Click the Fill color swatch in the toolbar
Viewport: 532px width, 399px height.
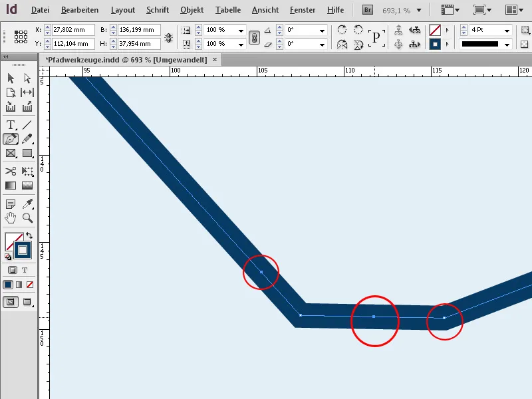pos(11,241)
